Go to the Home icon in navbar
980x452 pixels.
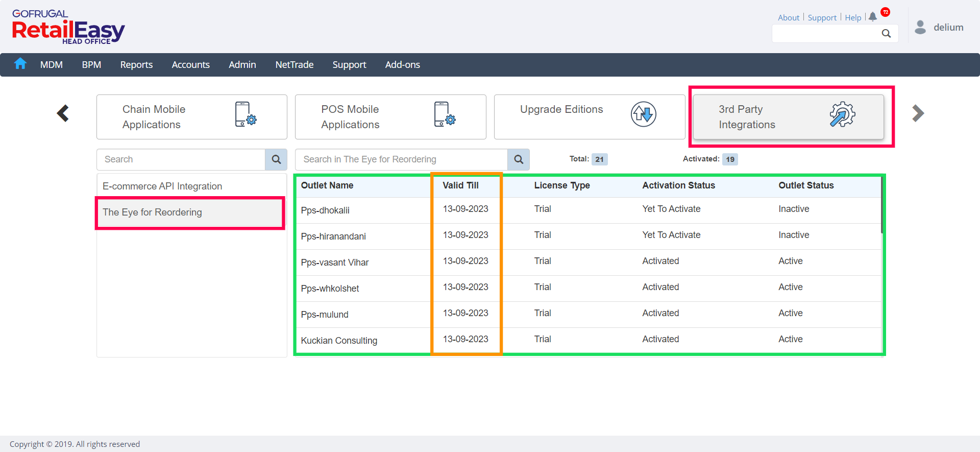[x=20, y=64]
